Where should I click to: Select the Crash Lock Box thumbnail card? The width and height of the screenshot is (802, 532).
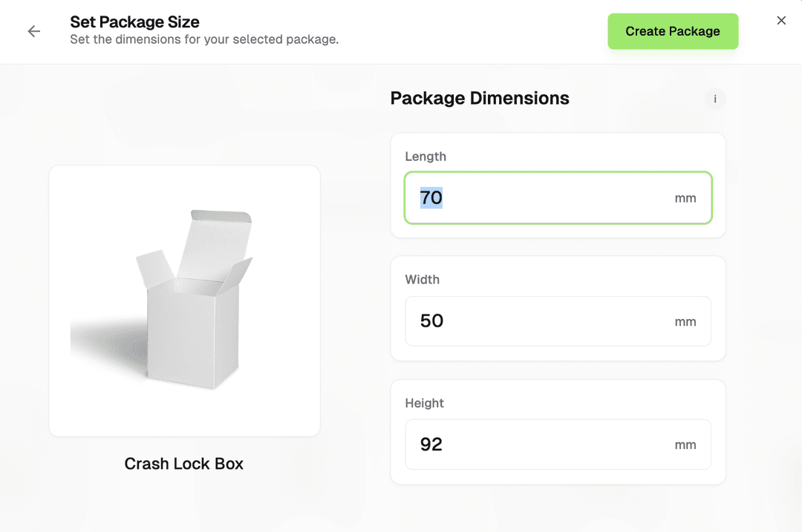(184, 300)
